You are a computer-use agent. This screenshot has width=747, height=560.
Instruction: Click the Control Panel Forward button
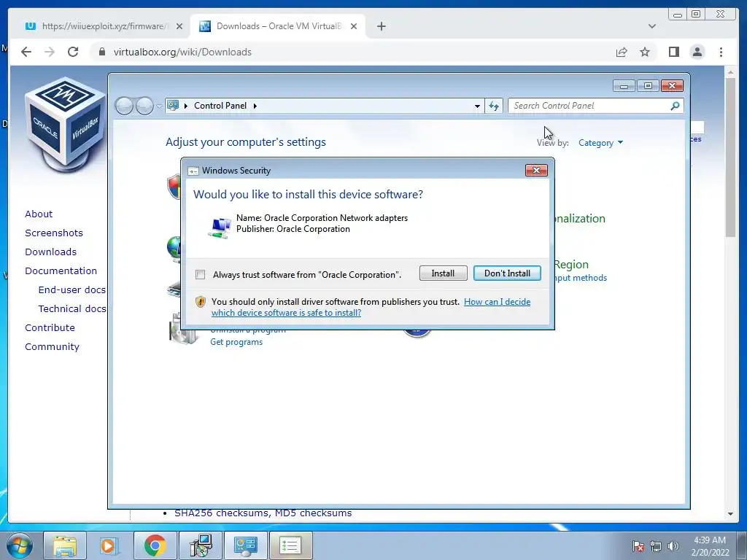click(144, 106)
